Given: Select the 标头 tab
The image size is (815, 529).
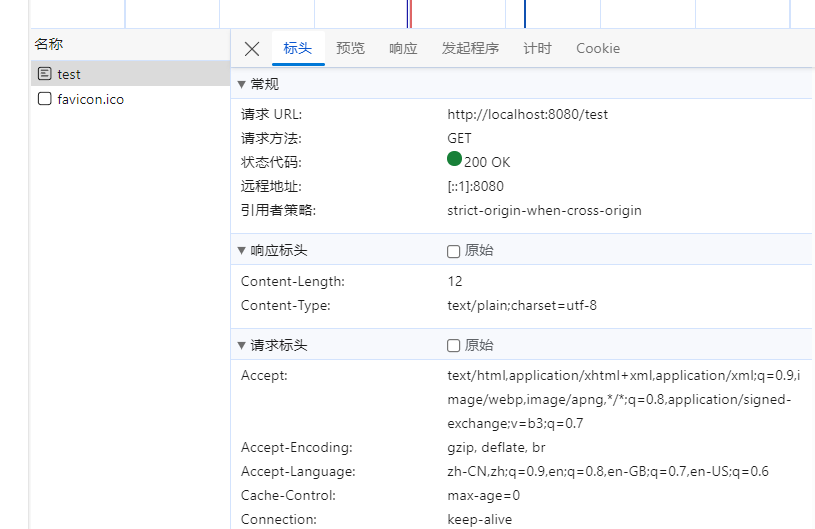Looking at the screenshot, I should (297, 48).
